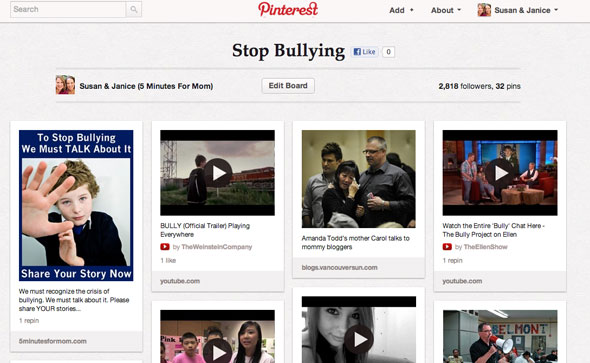Image resolution: width=590 pixels, height=363 pixels.
Task: Open youtube.com source under BULLY trailer
Action: [x=180, y=281]
